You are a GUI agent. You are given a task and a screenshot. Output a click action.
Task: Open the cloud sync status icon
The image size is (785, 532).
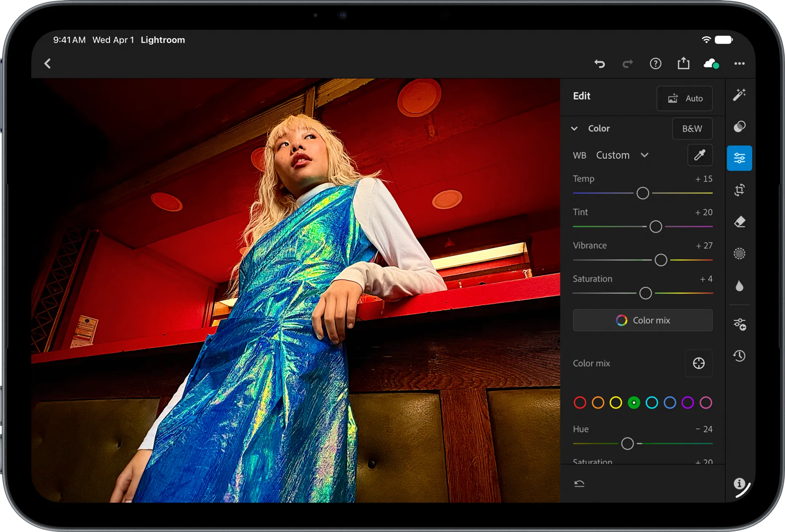pos(711,64)
